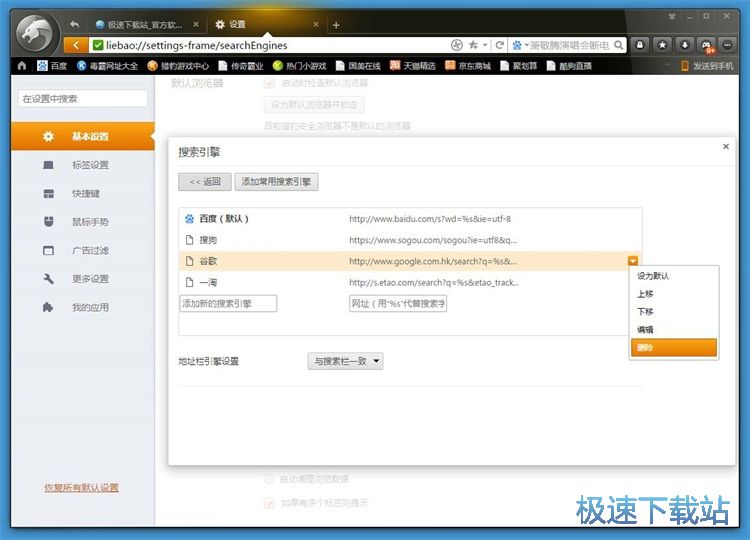
Task: Choose 下移 in the context menu
Action: 673,311
